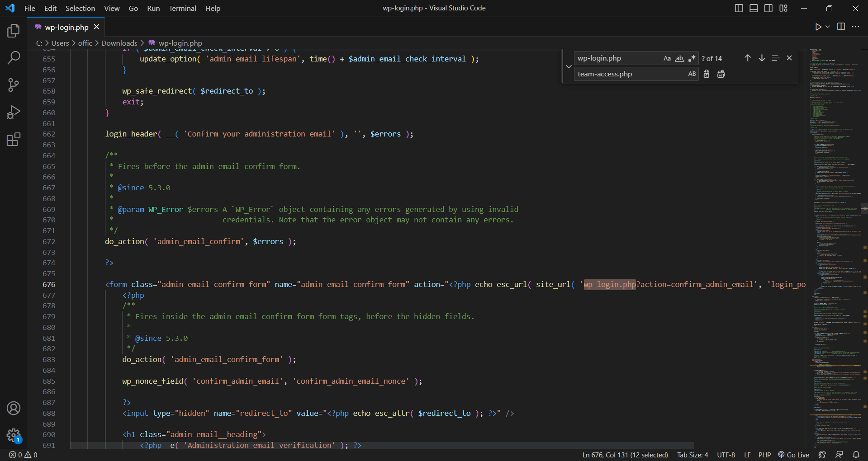Click errors and warnings status indicator
868x461 pixels.
(x=24, y=455)
